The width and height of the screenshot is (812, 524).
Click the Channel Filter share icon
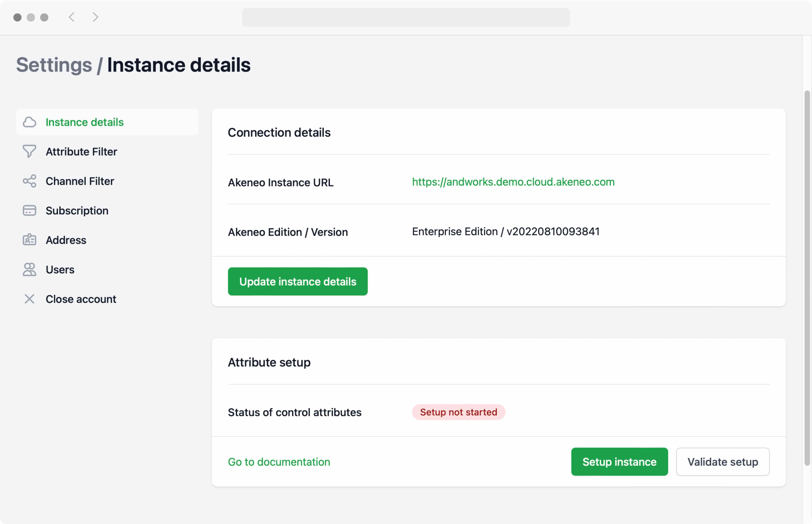(30, 181)
